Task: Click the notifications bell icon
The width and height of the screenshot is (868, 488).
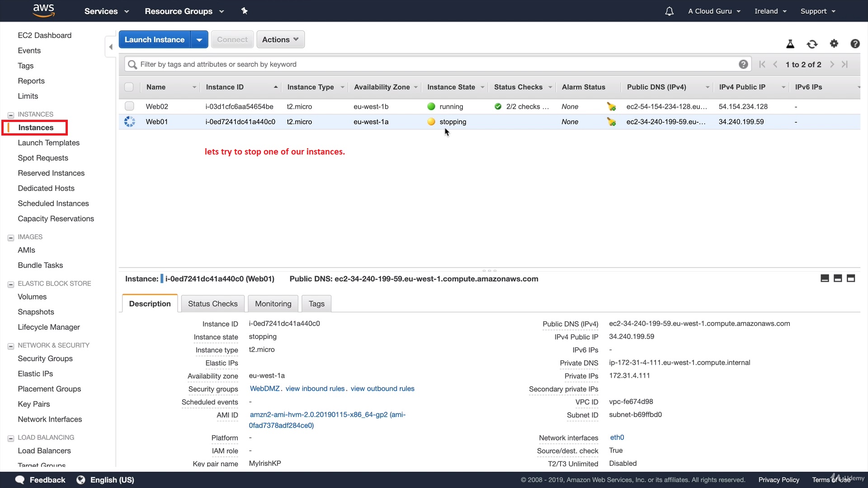Action: [x=669, y=11]
